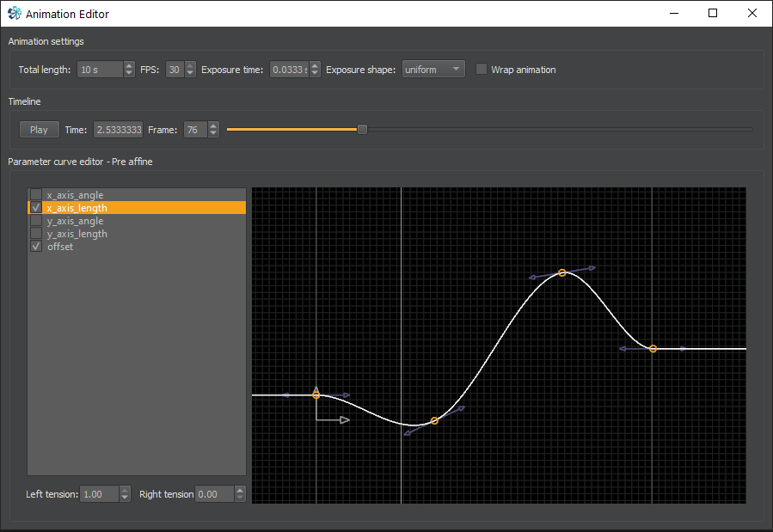Increase Exposure time with up arrow

[x=315, y=65]
